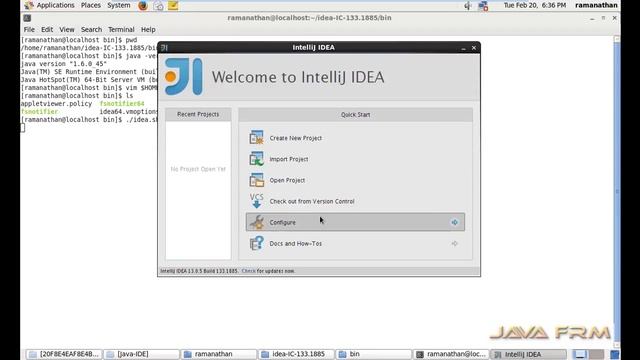Click the Create New Project icon

click(256, 138)
